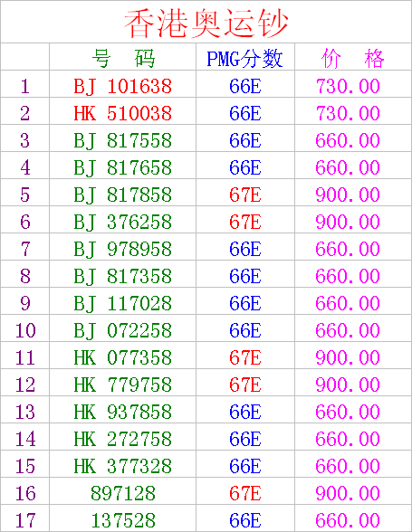The image size is (412, 532).
Task: Click serial number HK 077358
Action: click(x=122, y=357)
